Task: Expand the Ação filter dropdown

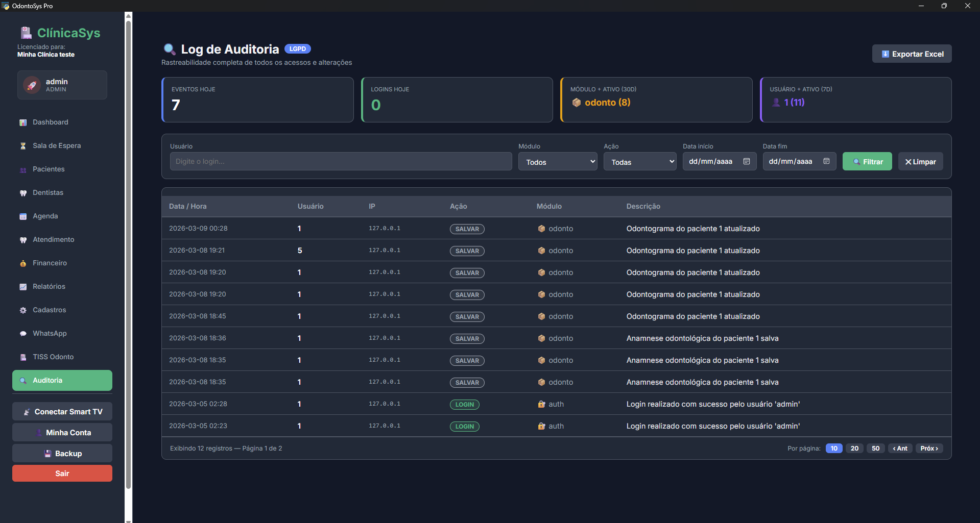Action: [x=640, y=162]
